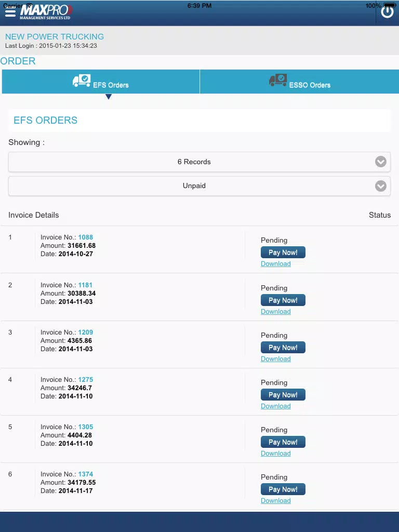399x532 pixels.
Task: Download invoice 1181
Action: 275,312
